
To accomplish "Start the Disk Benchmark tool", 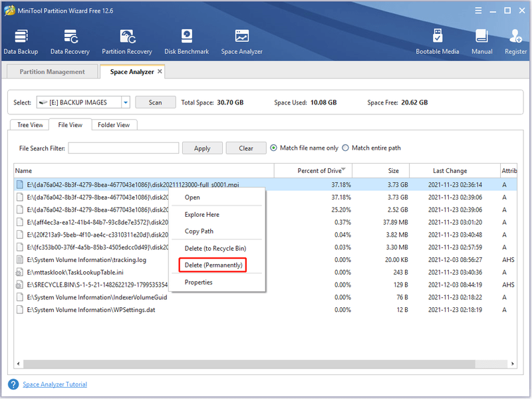I will pos(187,42).
